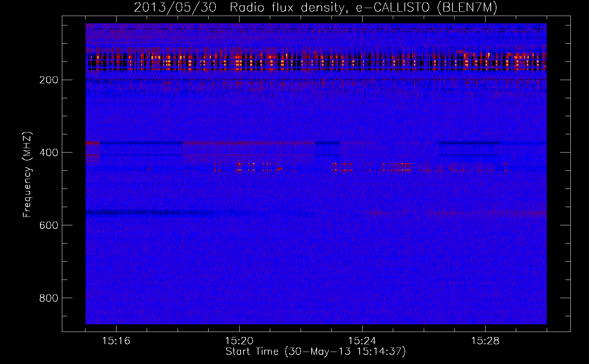The image size is (589, 364).
Task: Click the "15:24" time tick label
Action: [x=362, y=341]
